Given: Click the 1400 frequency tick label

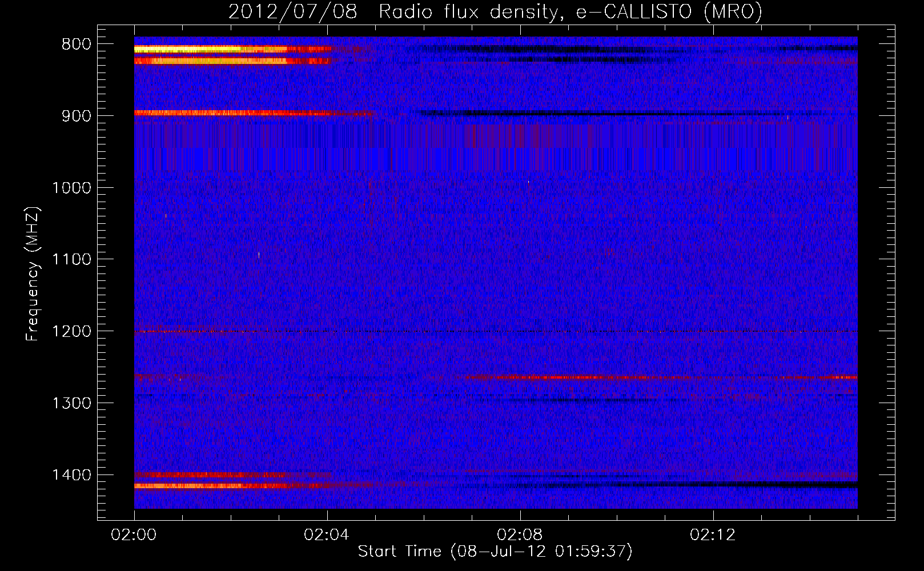Looking at the screenshot, I should tap(71, 475).
